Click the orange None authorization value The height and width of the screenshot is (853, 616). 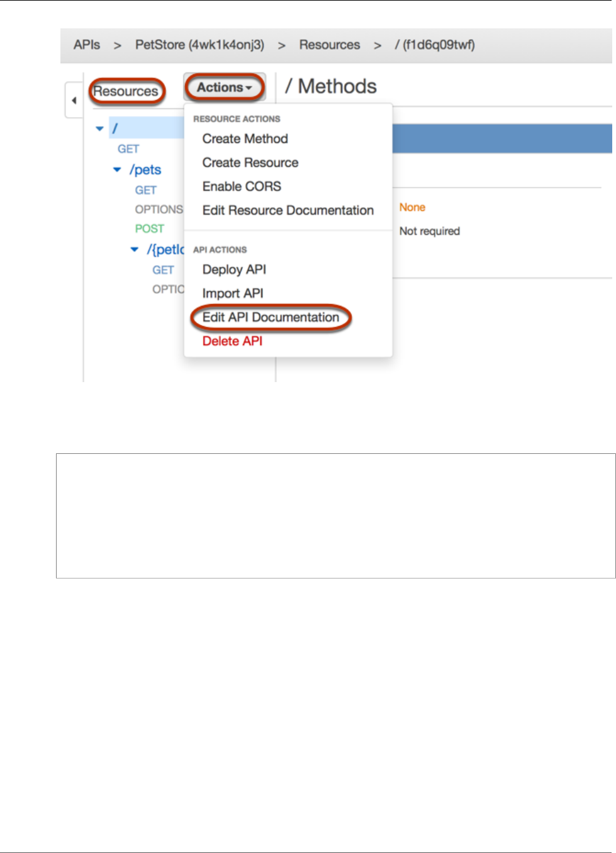point(412,207)
